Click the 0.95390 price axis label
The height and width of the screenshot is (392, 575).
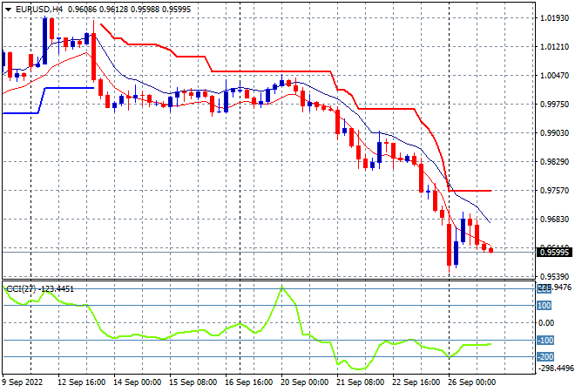(554, 276)
